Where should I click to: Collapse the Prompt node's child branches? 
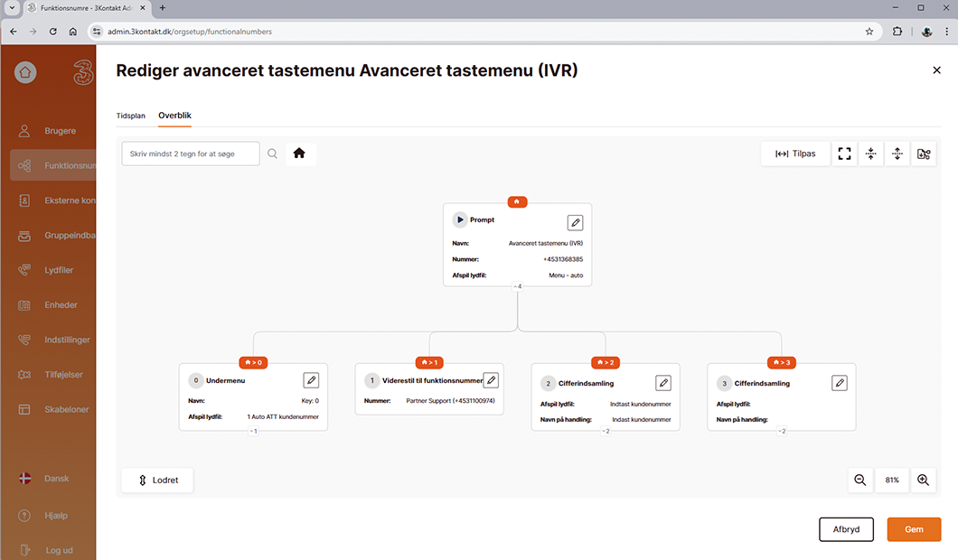tap(517, 285)
